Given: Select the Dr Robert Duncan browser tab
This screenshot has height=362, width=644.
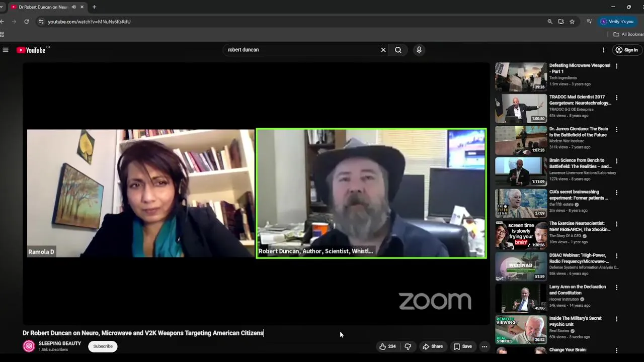Looking at the screenshot, I should (x=43, y=7).
